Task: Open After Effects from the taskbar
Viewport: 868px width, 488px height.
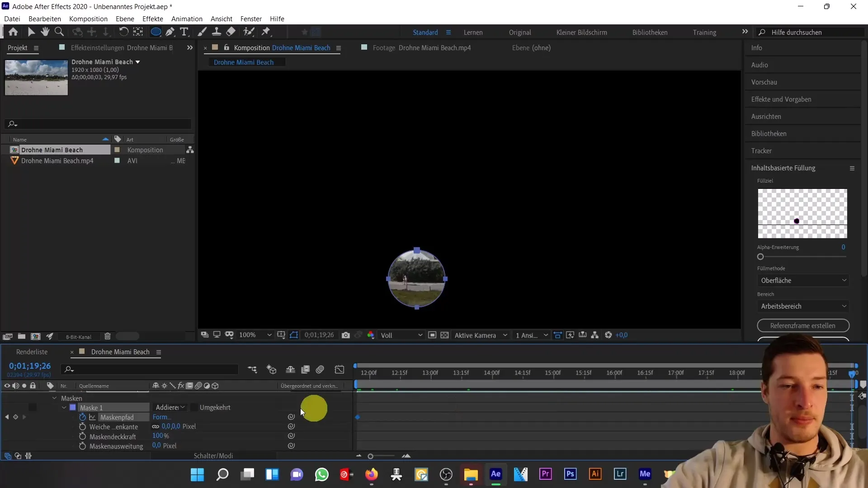Action: coord(496,474)
